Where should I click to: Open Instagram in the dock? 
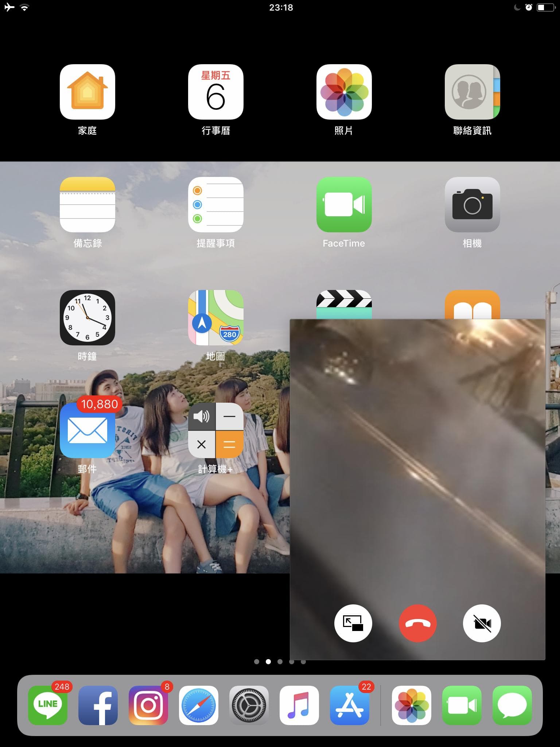148,705
